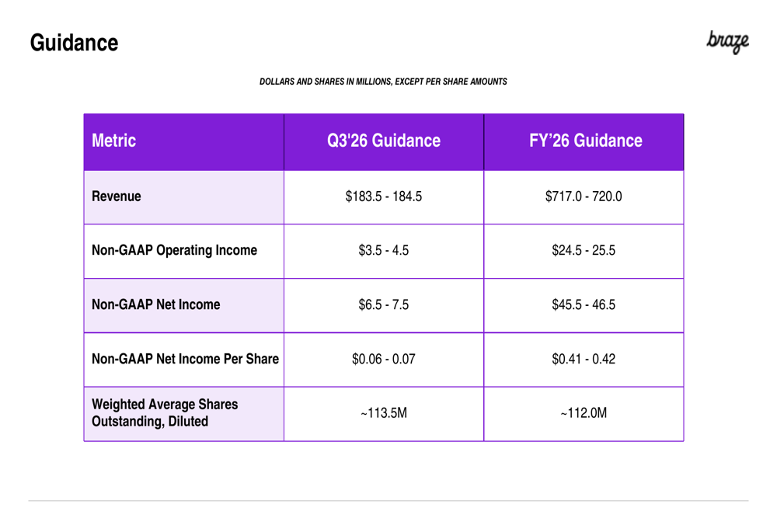Select the $6.5 - 7.5 net income cell
Image resolution: width=777 pixels, height=532 pixels.
[x=384, y=304]
